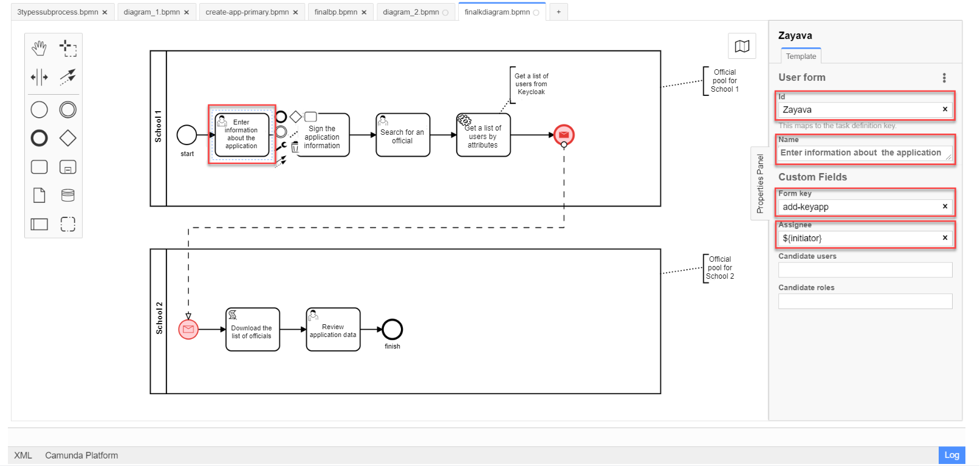Image resolution: width=980 pixels, height=467 pixels.
Task: Click the wrench change-type icon in context pad
Action: pyautogui.click(x=281, y=146)
